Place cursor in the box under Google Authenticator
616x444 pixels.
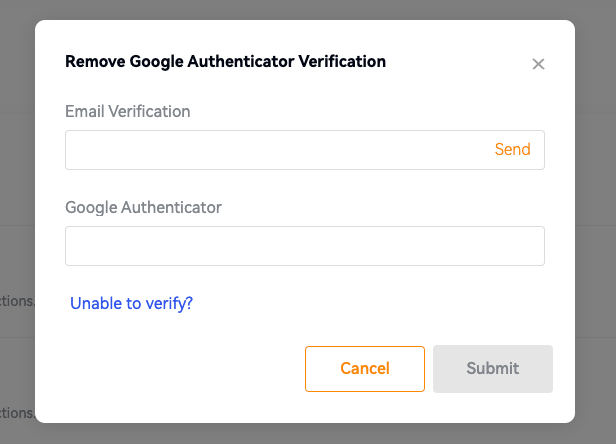(x=304, y=246)
